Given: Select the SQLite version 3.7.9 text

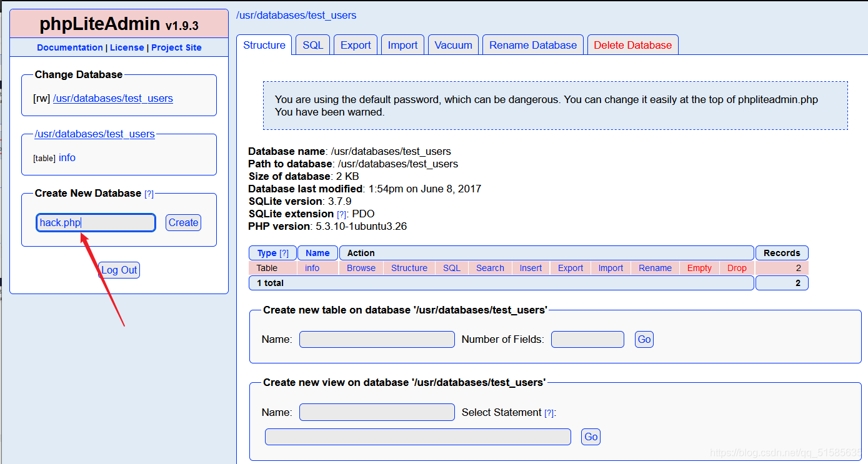Looking at the screenshot, I should coord(300,201).
